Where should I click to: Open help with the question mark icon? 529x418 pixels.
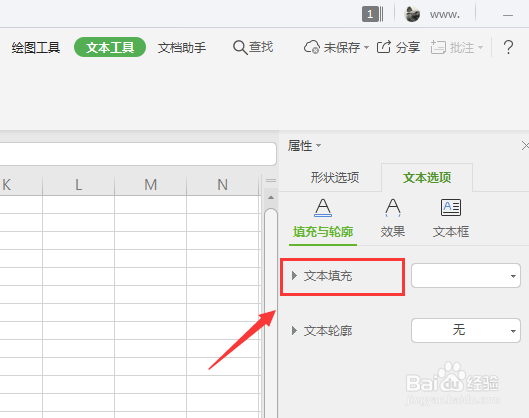click(508, 47)
